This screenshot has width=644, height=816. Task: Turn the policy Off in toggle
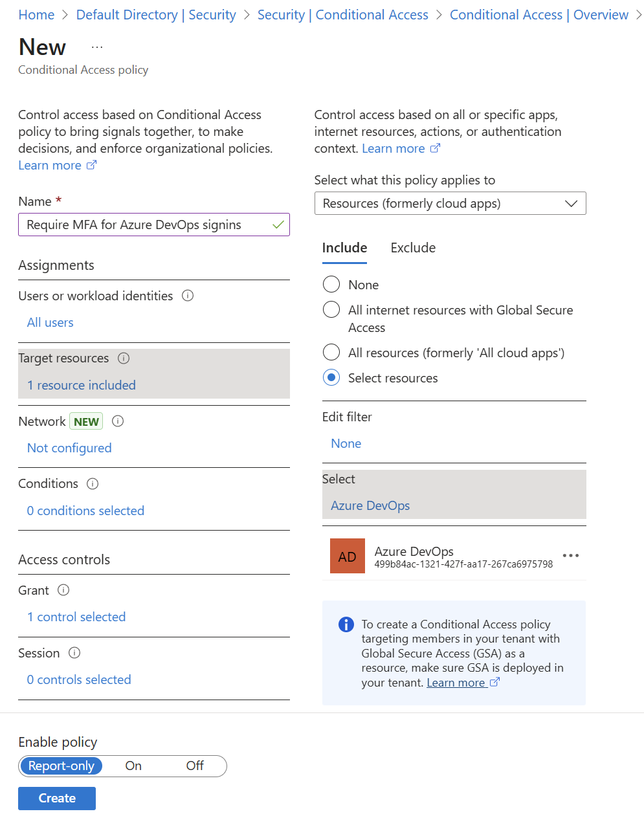[x=195, y=766]
